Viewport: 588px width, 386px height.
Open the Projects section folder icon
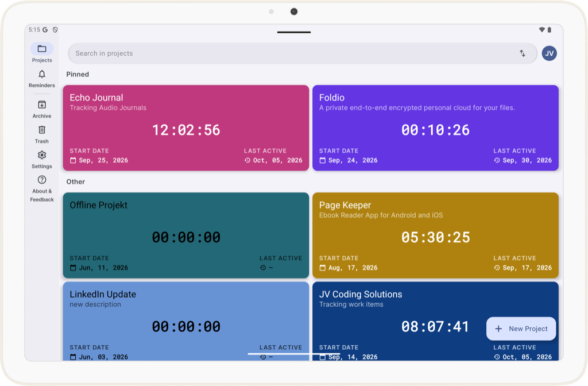pyautogui.click(x=41, y=49)
